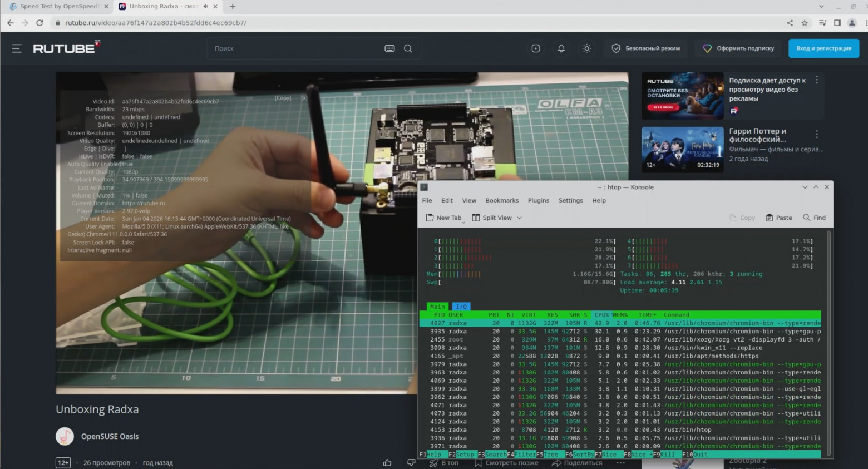
Task: Close the Speed Test browser tab
Action: (106, 7)
